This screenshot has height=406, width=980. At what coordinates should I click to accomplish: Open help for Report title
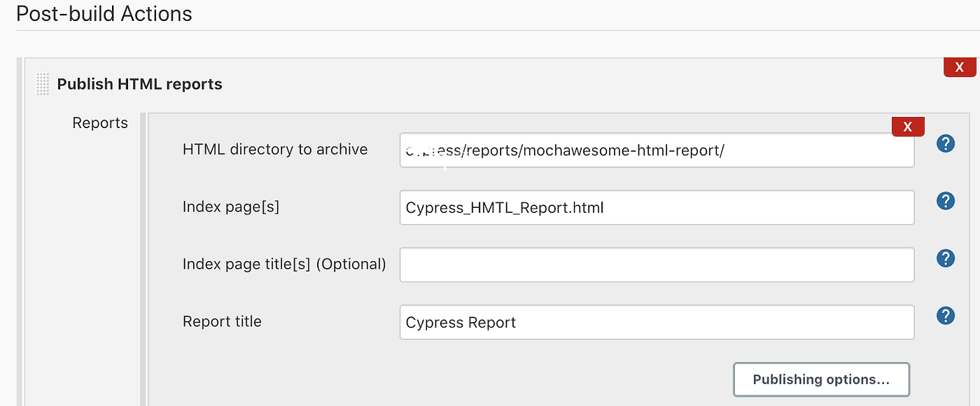coord(946,316)
